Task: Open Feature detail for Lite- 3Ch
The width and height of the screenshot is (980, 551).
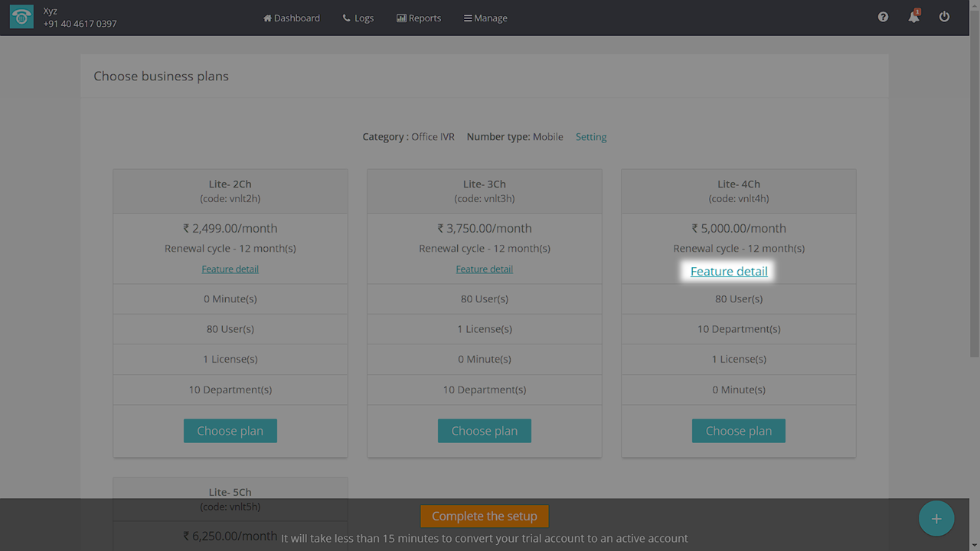Action: [484, 269]
